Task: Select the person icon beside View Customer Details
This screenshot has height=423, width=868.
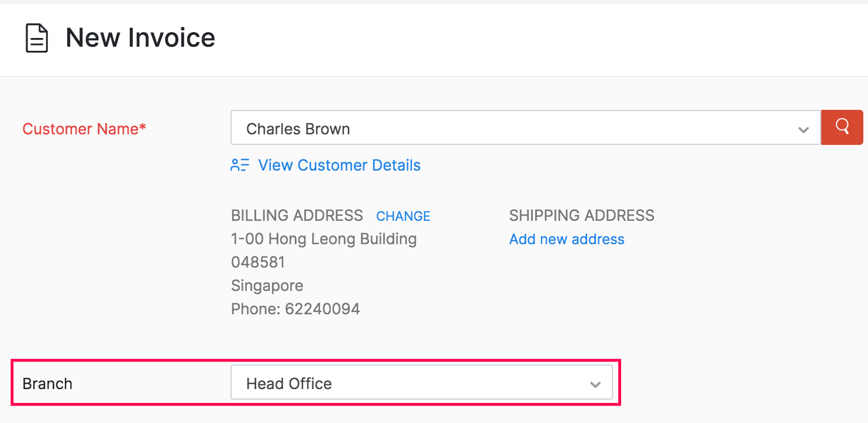Action: tap(239, 165)
